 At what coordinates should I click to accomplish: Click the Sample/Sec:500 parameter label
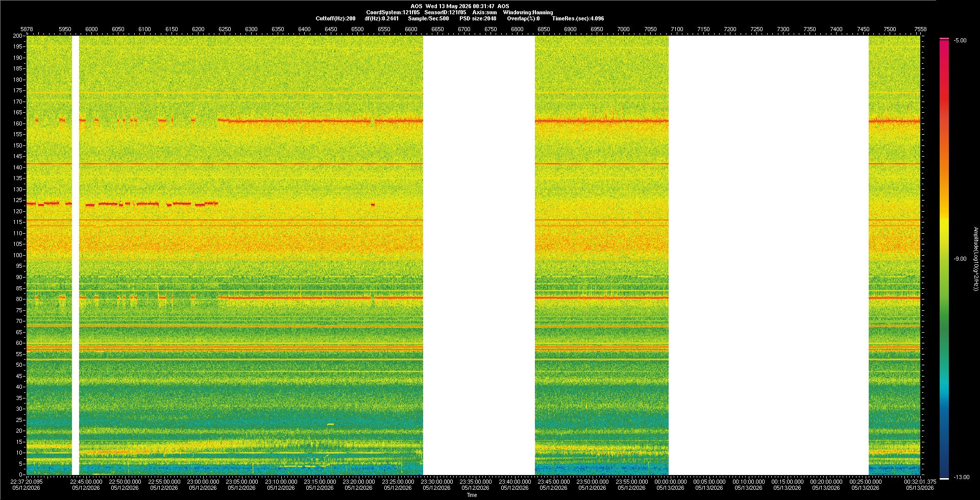tap(428, 18)
